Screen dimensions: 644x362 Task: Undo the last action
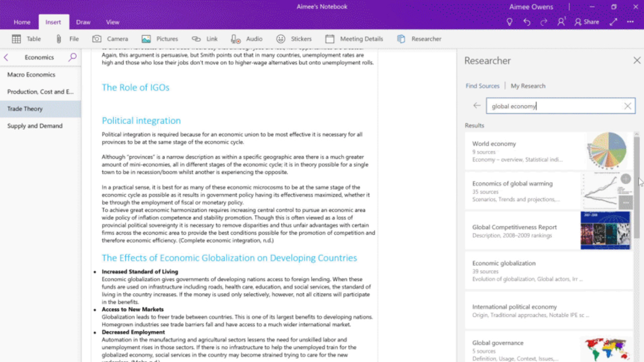point(527,22)
